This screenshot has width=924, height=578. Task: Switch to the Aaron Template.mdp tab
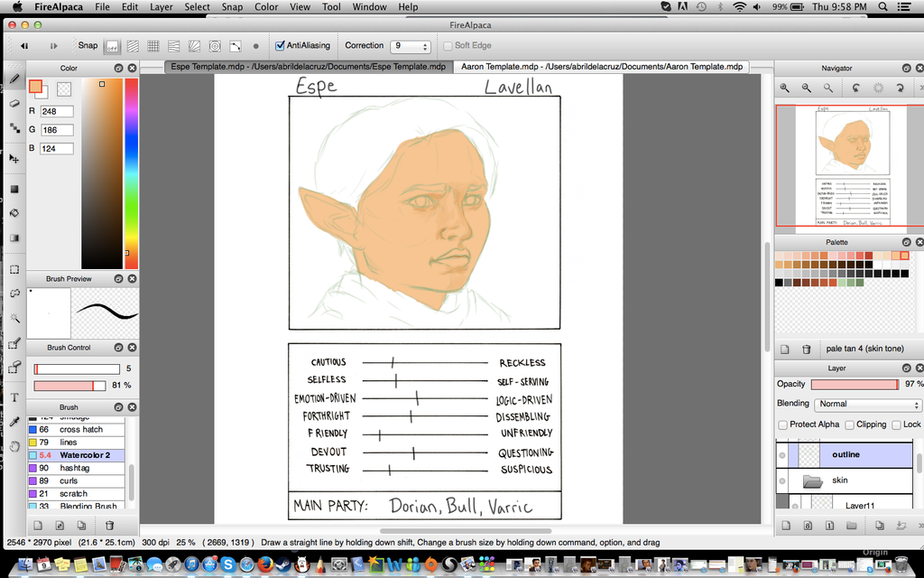click(x=601, y=67)
